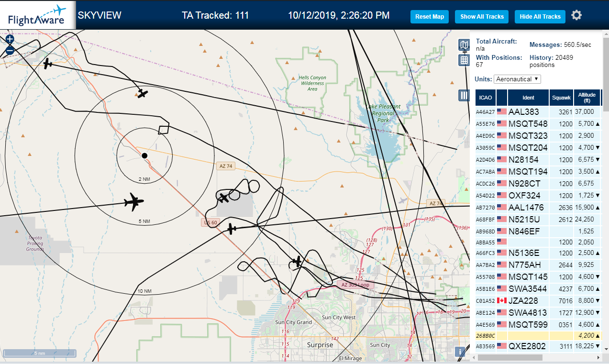This screenshot has width=609, height=364.
Task: Toggle the sidebar columns icon with three bars
Action: [464, 95]
